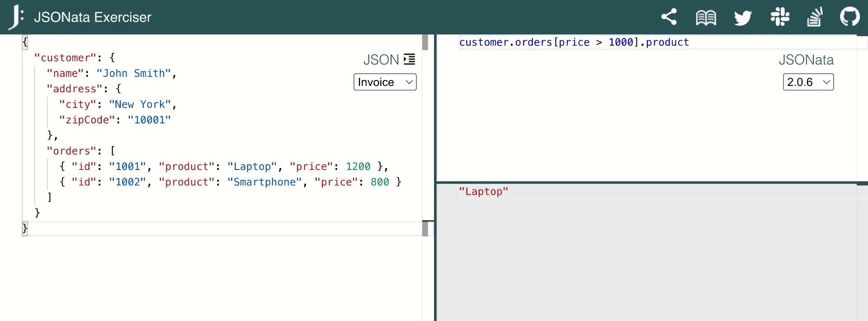The height and width of the screenshot is (321, 868).
Task: Click the JSON panel label
Action: tap(381, 60)
